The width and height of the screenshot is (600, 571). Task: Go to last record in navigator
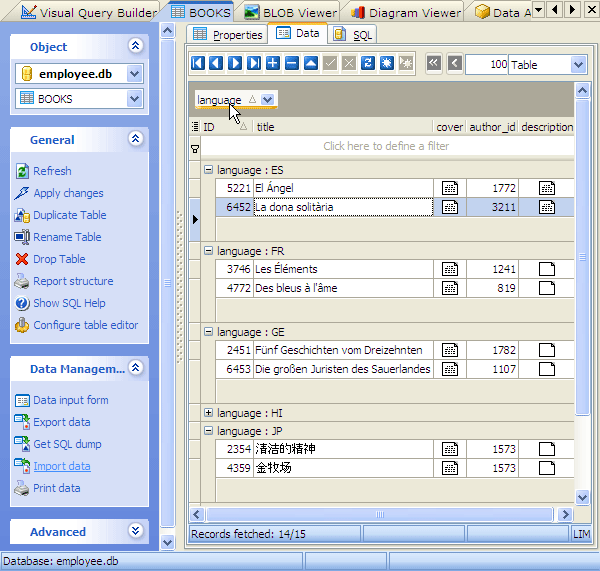pyautogui.click(x=254, y=63)
